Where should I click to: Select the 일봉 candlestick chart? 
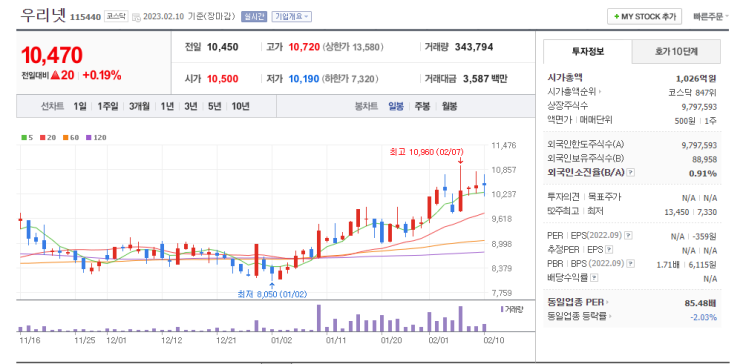(x=396, y=106)
